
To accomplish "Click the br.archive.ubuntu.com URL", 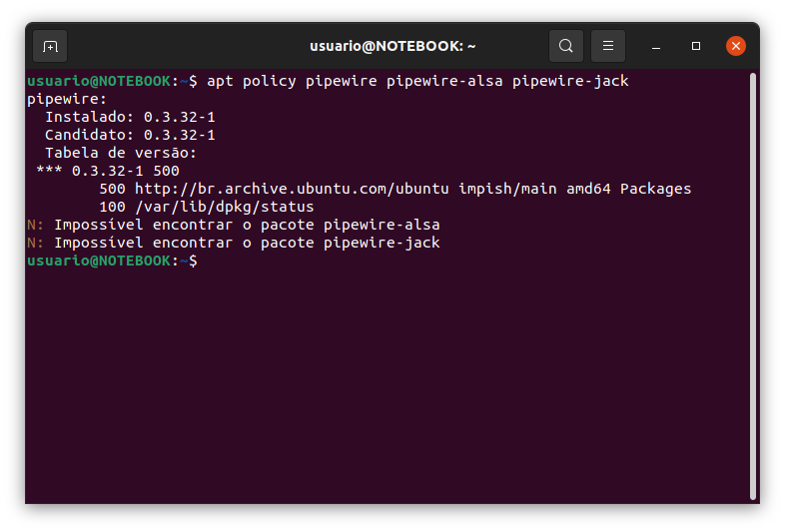I will (x=292, y=190).
